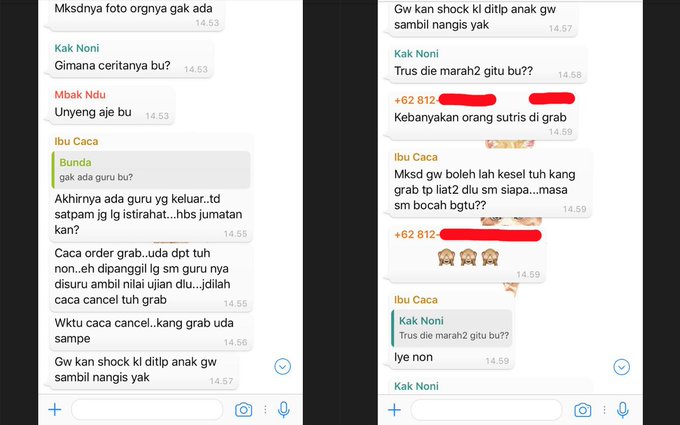Open the camera in the right chat
Viewport: 680px width, 425px height.
[582, 409]
